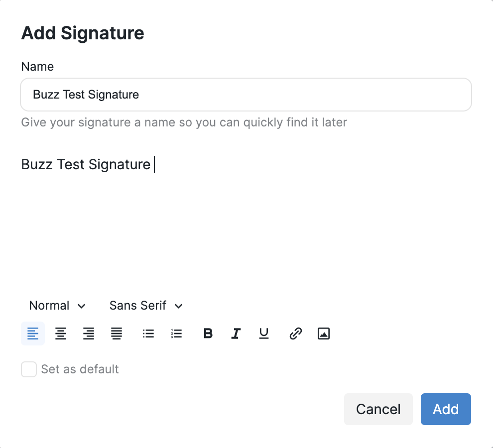The height and width of the screenshot is (448, 493).
Task: Toggle italic formatting
Action: pyautogui.click(x=236, y=334)
